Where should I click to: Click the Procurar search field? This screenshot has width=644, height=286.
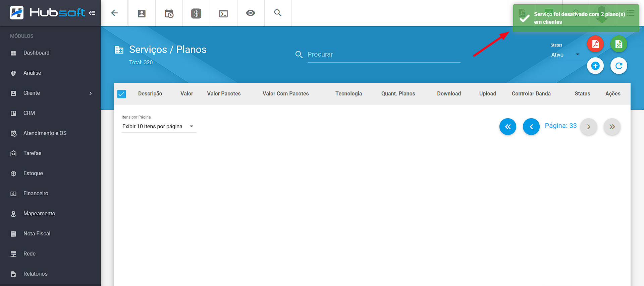(x=384, y=55)
